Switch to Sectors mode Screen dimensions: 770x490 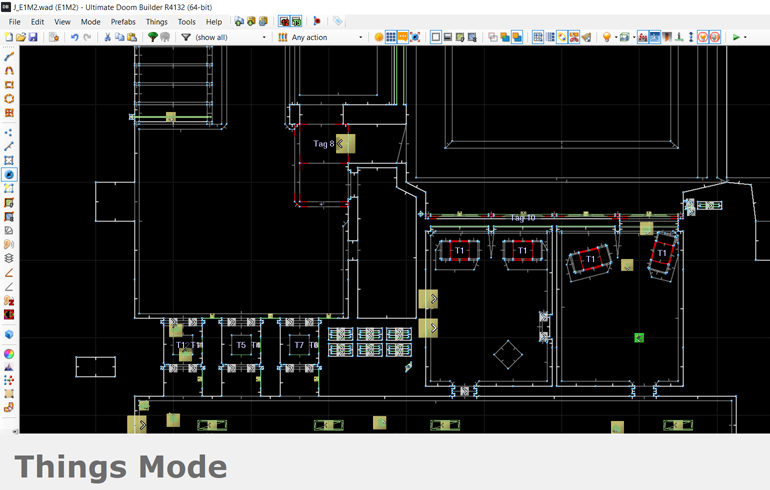point(9,161)
